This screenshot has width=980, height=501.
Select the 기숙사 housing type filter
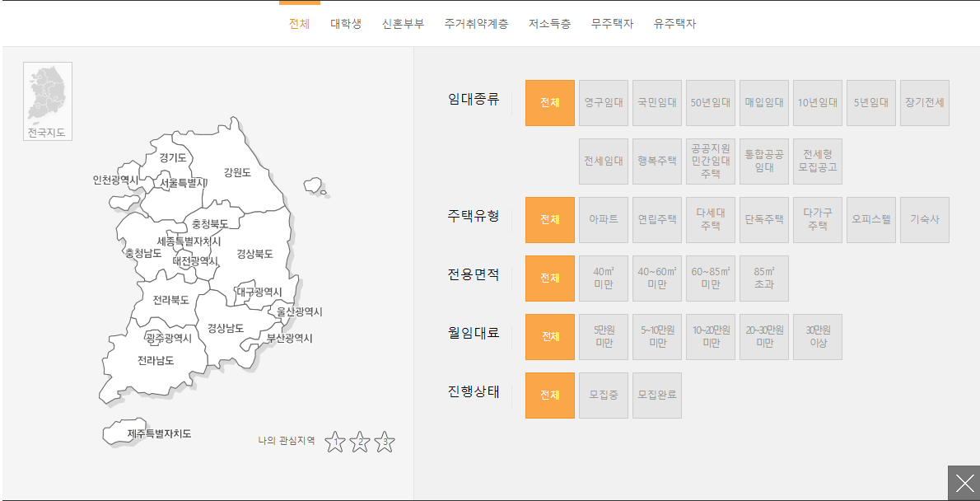(x=924, y=219)
